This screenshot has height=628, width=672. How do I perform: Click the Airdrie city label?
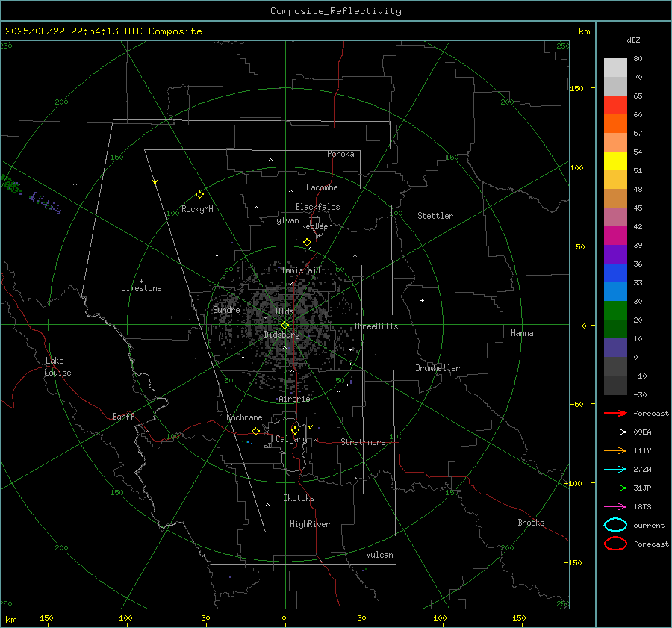click(x=294, y=399)
